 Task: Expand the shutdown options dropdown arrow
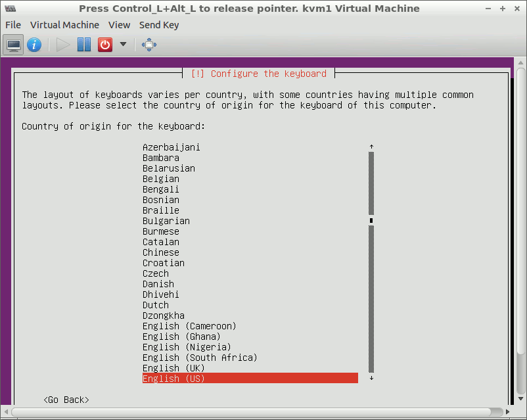(x=123, y=45)
